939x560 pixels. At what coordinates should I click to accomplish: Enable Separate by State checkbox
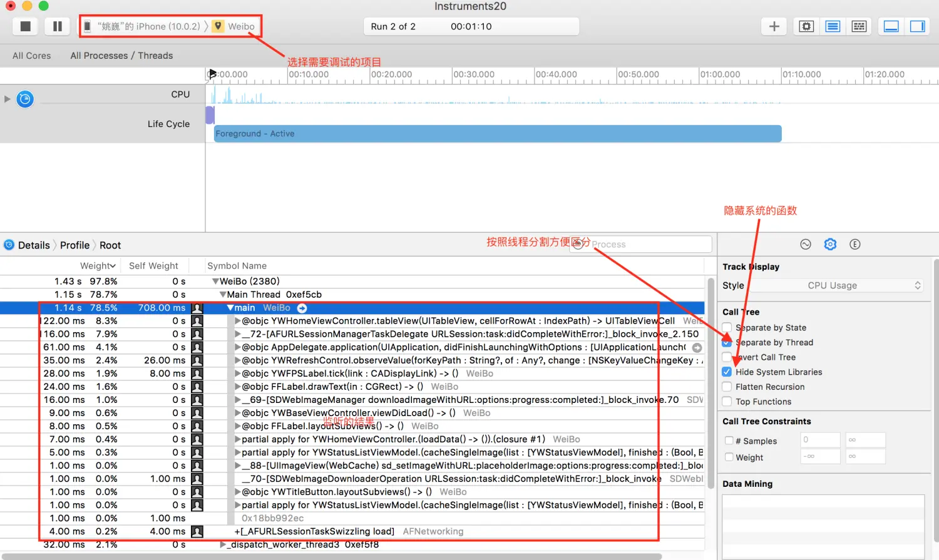pos(727,327)
